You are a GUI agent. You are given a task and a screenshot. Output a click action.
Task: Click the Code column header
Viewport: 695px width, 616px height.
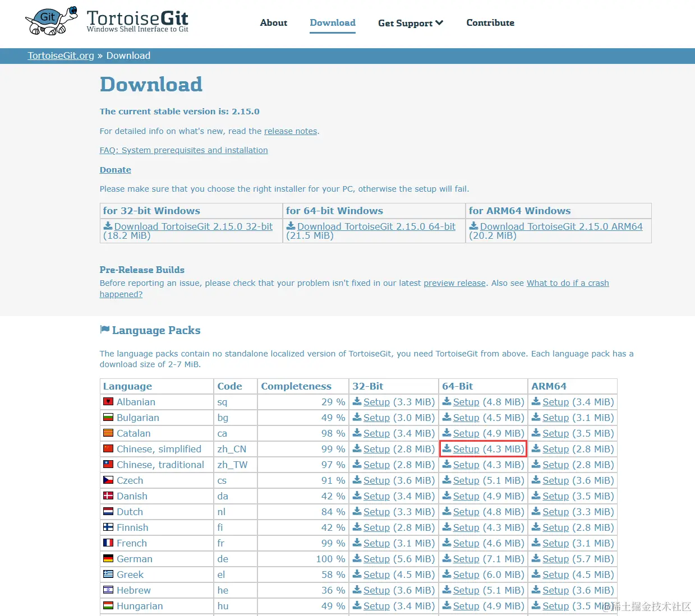[235, 386]
